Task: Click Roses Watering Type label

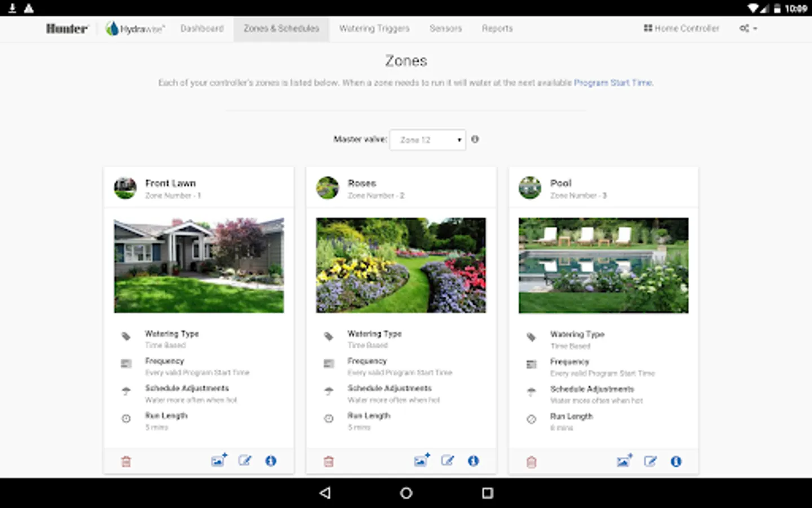Action: [374, 334]
